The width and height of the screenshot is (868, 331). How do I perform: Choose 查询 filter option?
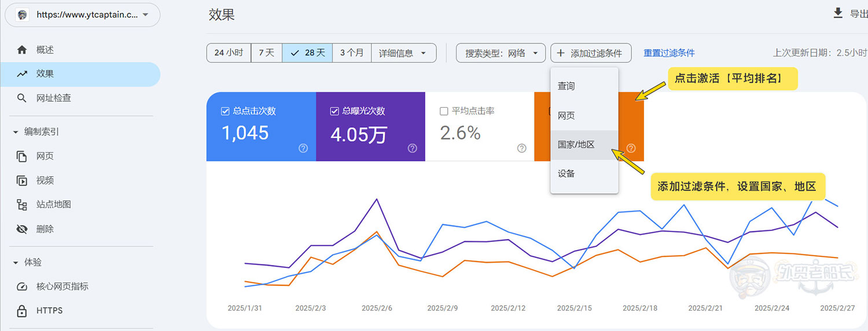click(584, 86)
